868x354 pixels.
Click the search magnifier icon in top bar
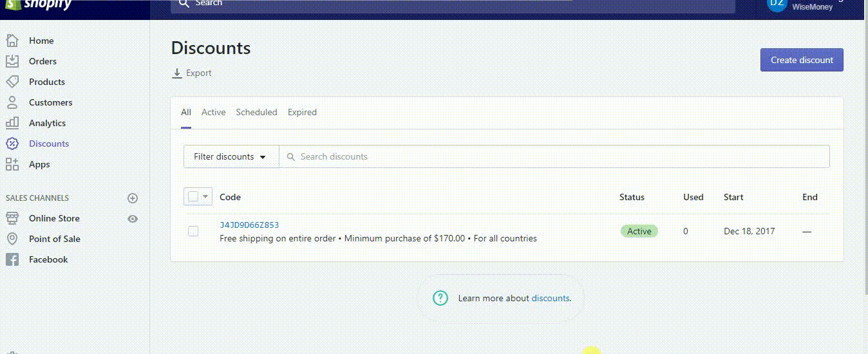[x=184, y=3]
